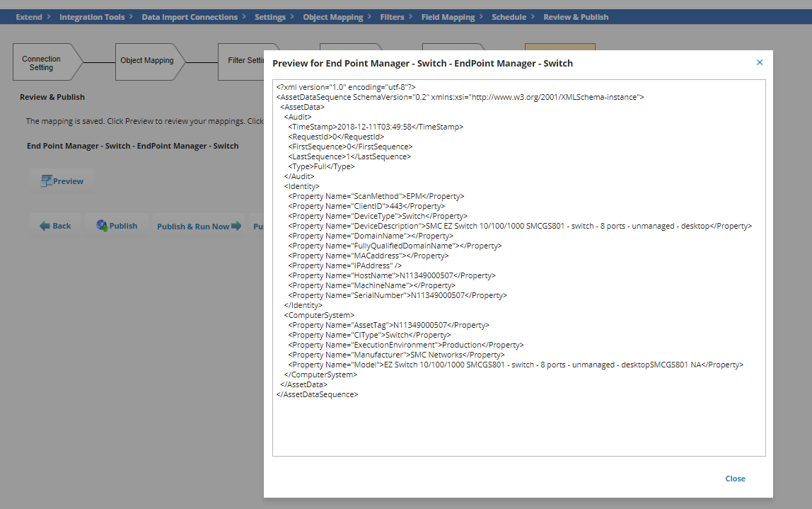
Task: Click the preview dialog title text
Action: pos(422,63)
